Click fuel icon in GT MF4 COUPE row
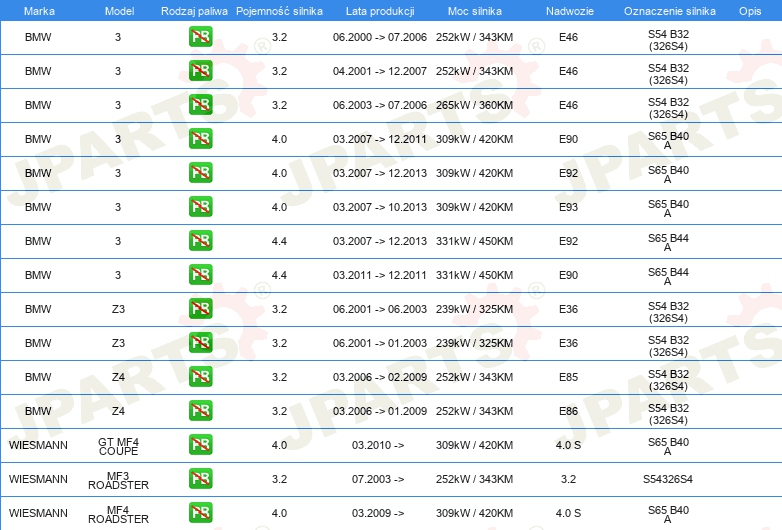The height and width of the screenshot is (530, 782). [200, 445]
